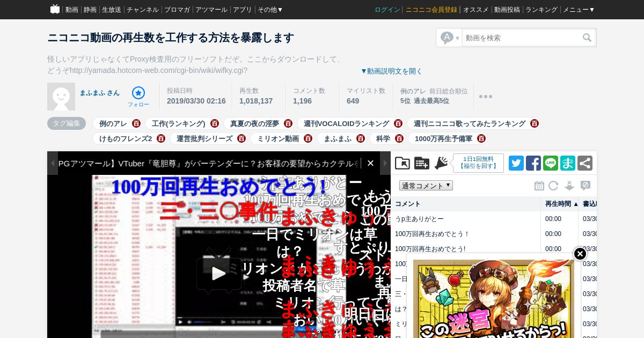This screenshot has height=338, width=644.
Task: Go to 静画 section
Action: pos(90,10)
